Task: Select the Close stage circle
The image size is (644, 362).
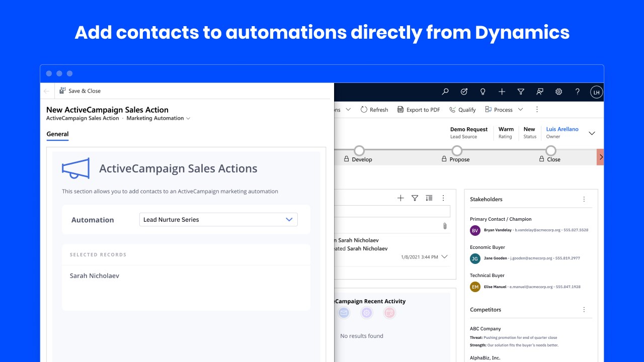Action: (x=551, y=150)
